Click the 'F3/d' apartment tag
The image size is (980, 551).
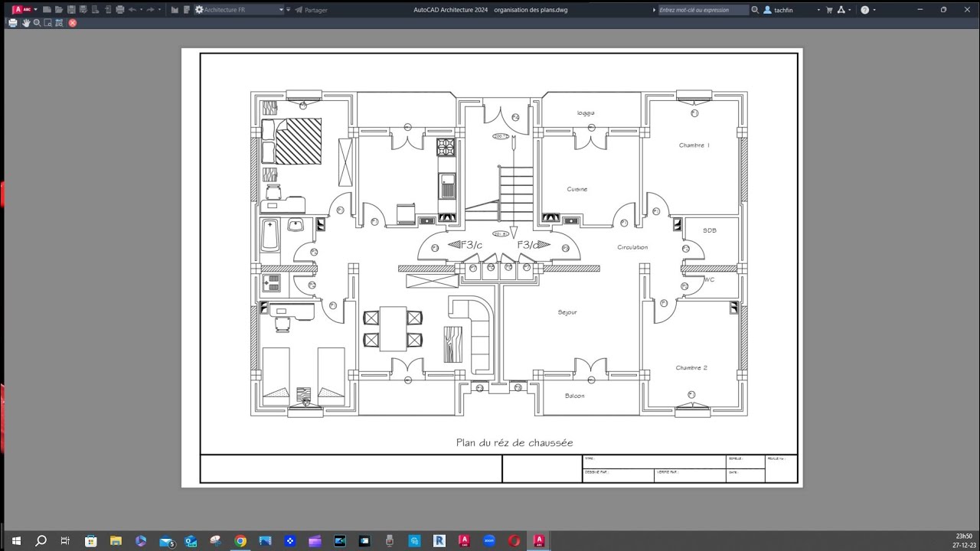pyautogui.click(x=528, y=245)
